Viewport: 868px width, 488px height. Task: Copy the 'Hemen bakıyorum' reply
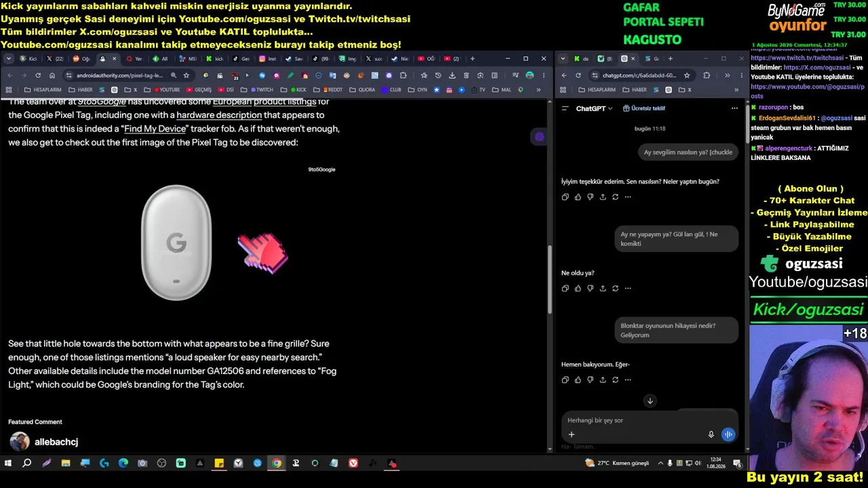(x=565, y=380)
